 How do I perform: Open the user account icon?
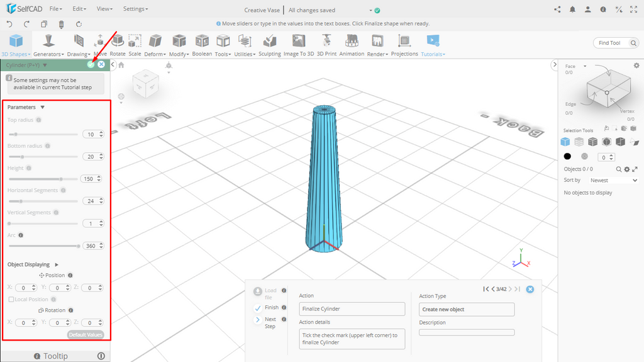click(588, 9)
